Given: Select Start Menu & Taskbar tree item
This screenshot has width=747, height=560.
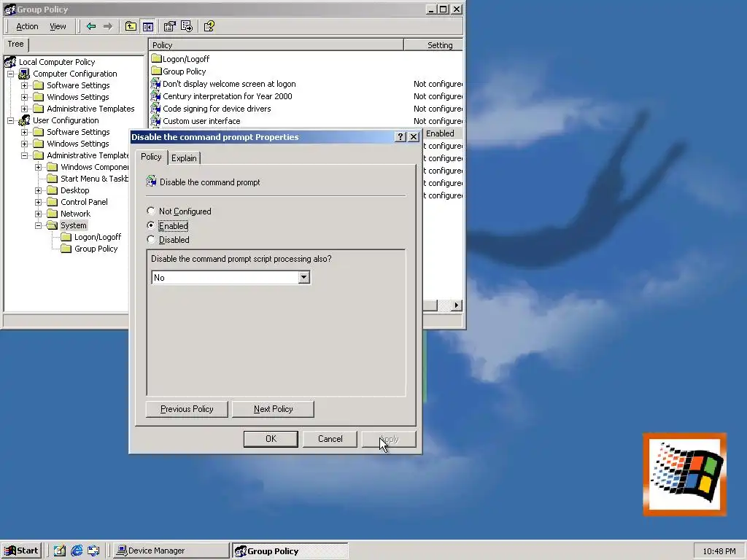Looking at the screenshot, I should pos(94,179).
